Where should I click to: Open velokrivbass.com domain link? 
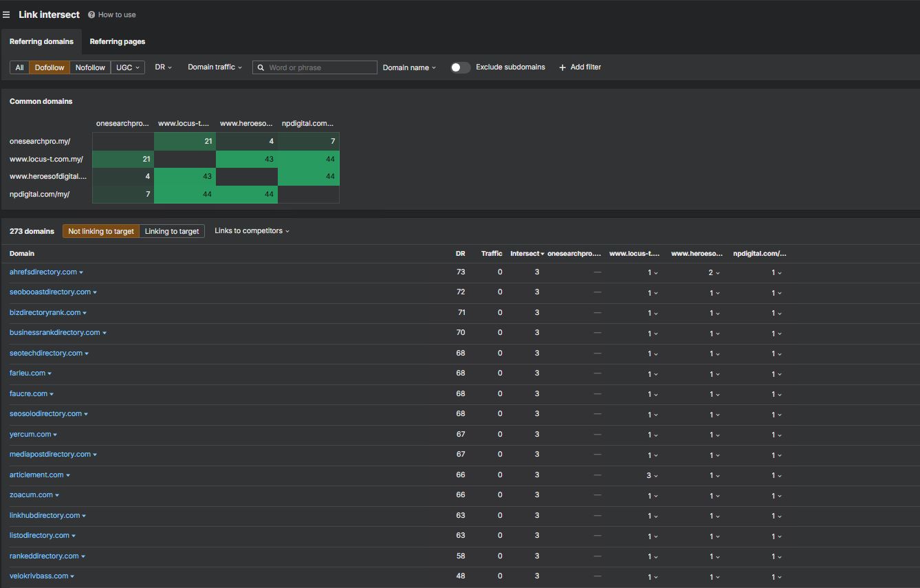click(39, 576)
